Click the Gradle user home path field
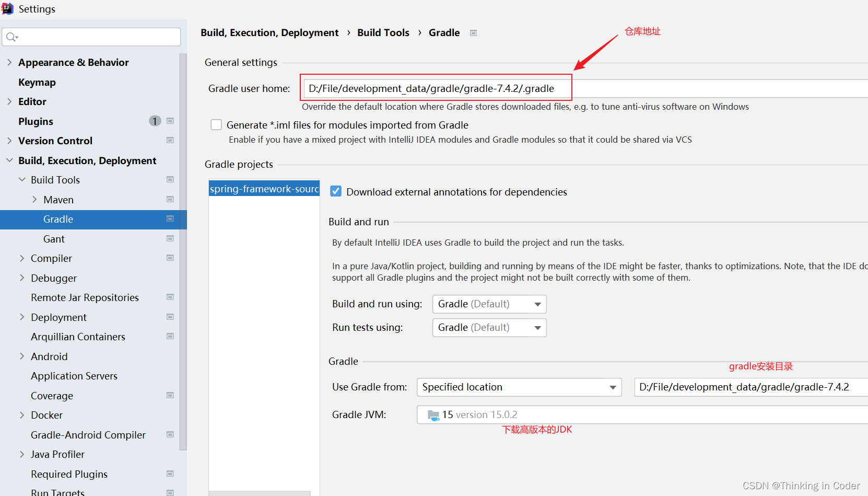Viewport: 868px width, 496px height. pyautogui.click(x=586, y=88)
